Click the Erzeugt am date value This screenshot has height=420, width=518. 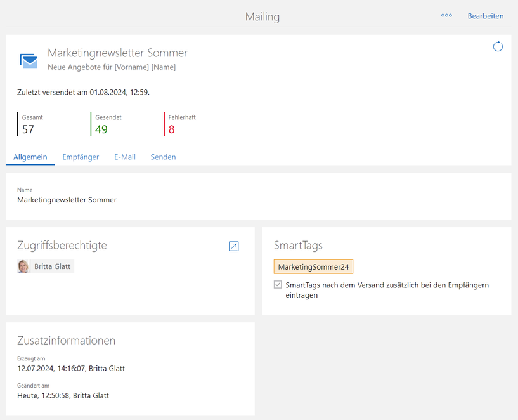[x=70, y=369]
